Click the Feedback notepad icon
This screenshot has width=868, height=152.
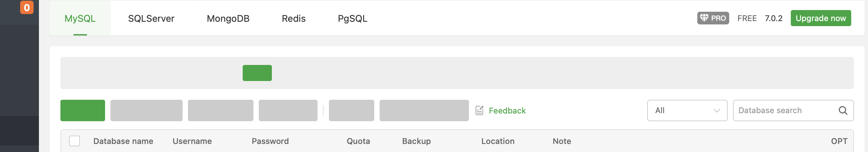coord(479,110)
